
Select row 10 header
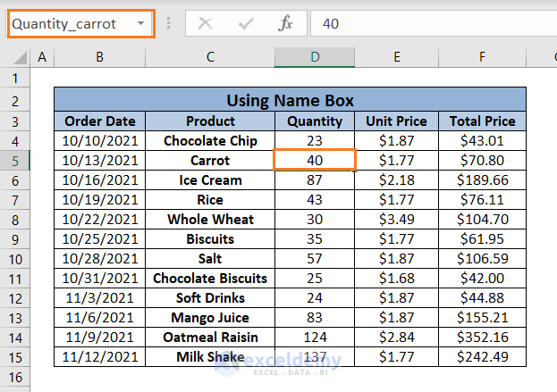14,259
